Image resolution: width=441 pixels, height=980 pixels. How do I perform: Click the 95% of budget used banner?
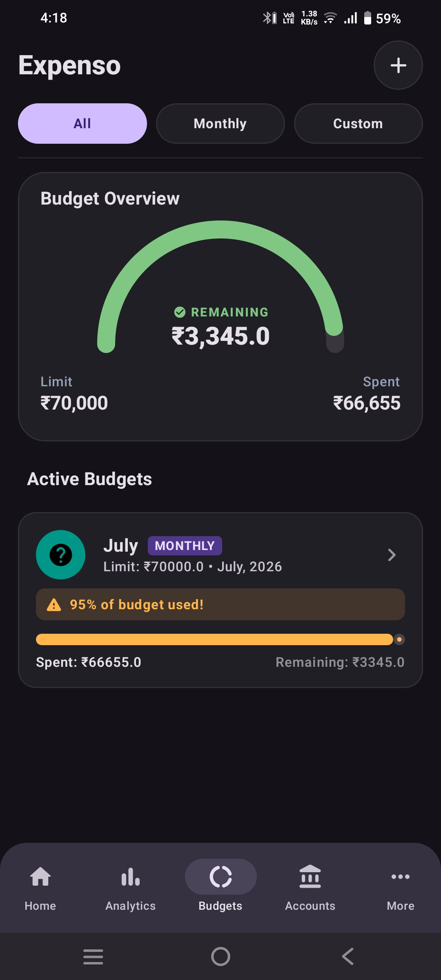(x=220, y=604)
